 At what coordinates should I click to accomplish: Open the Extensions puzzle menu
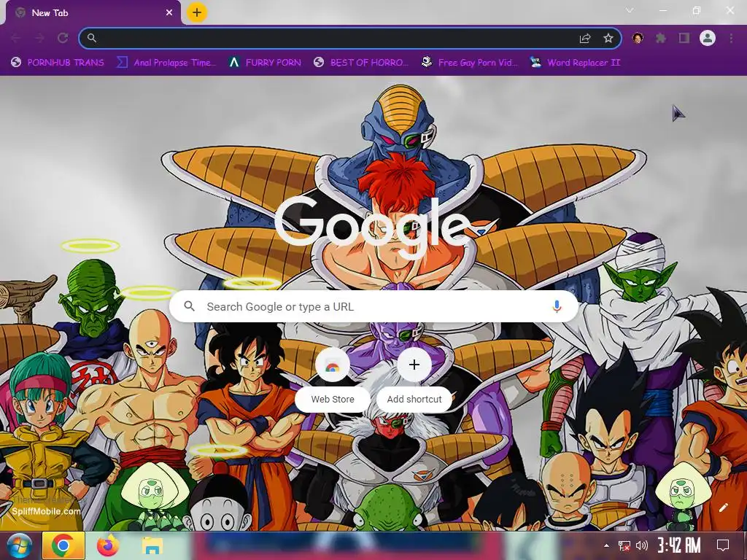pyautogui.click(x=661, y=38)
